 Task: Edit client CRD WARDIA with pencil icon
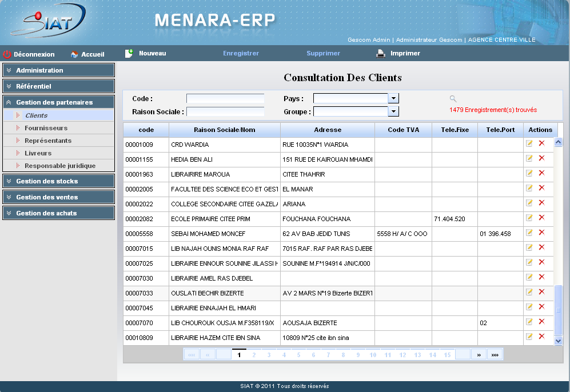(529, 143)
